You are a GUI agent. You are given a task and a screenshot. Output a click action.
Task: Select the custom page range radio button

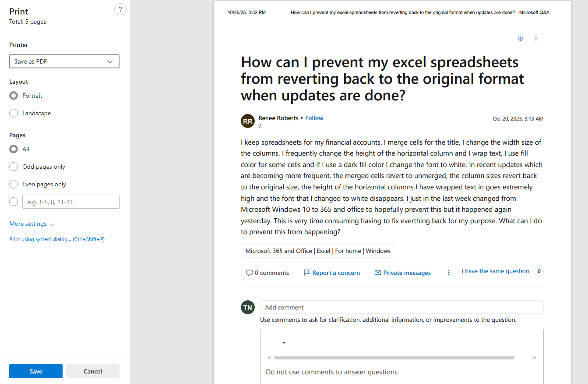coord(14,202)
